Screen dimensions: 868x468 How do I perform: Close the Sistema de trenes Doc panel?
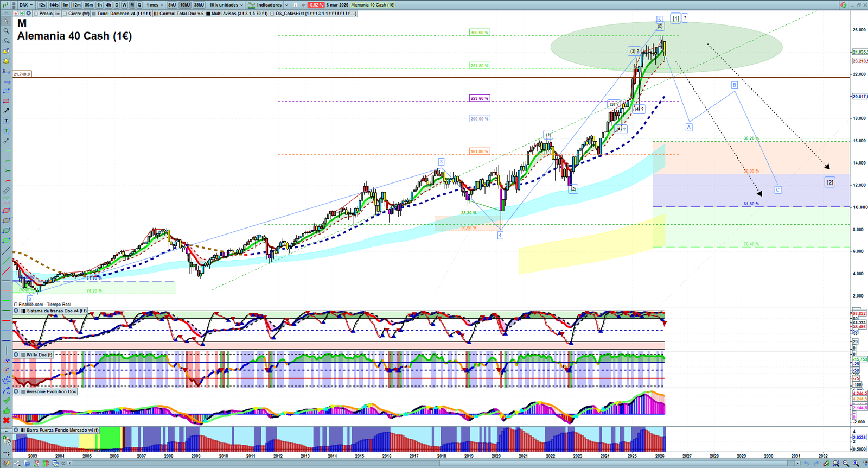[16, 311]
